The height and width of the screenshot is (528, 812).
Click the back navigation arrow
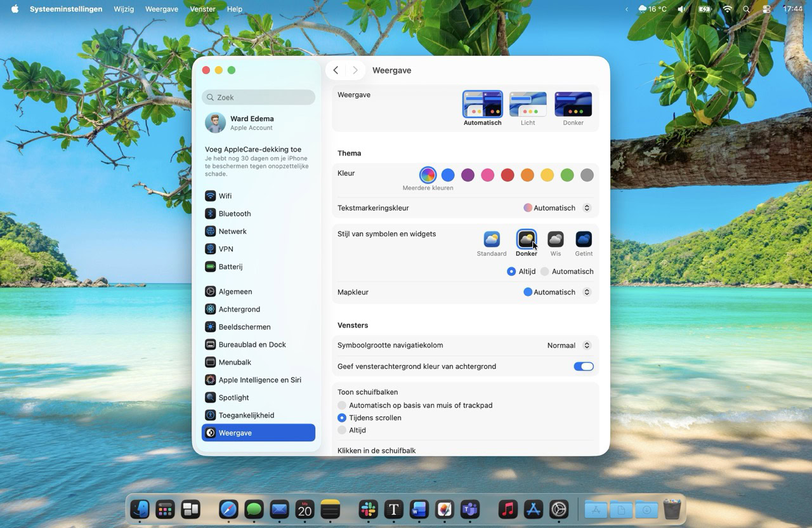pyautogui.click(x=336, y=70)
